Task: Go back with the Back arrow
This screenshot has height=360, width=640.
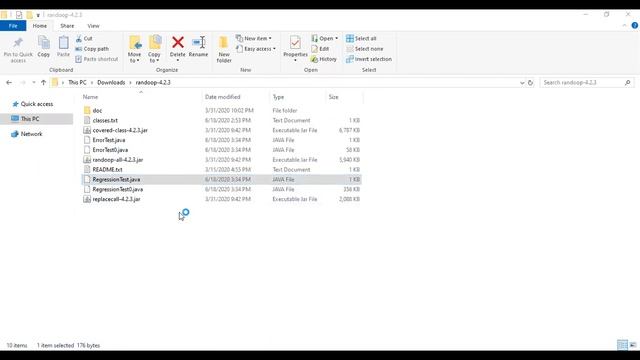Action: coord(9,82)
